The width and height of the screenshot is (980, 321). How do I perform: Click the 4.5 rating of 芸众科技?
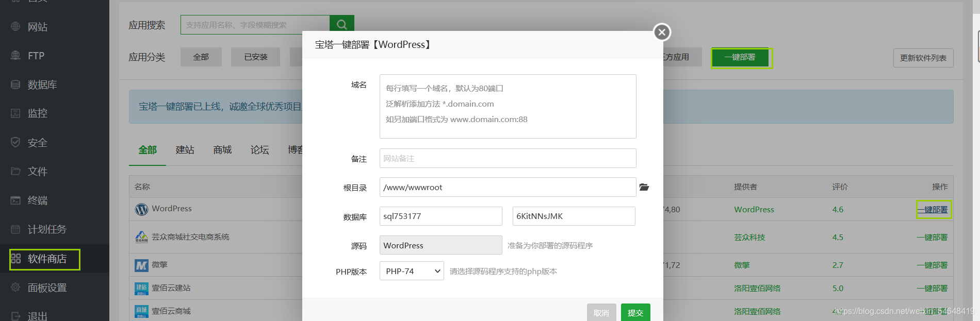(838, 238)
